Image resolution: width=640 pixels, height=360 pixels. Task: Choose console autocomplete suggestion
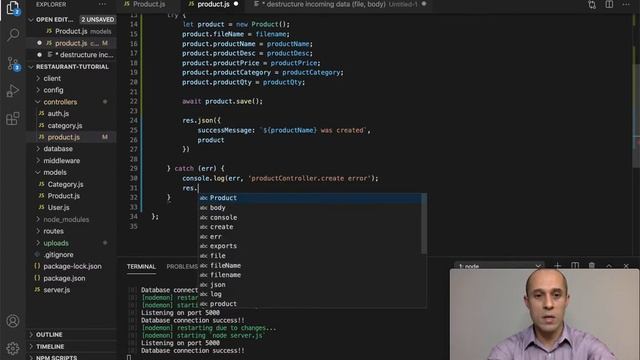pyautogui.click(x=310, y=218)
